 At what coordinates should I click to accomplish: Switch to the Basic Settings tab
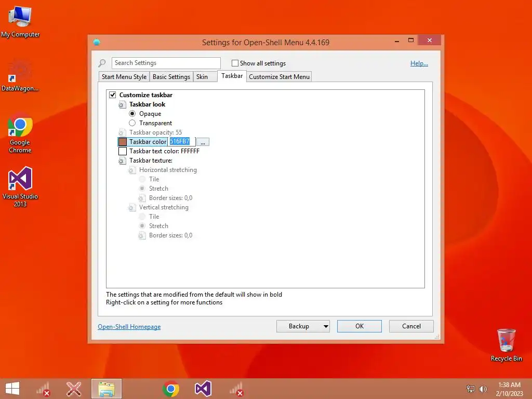click(x=171, y=77)
